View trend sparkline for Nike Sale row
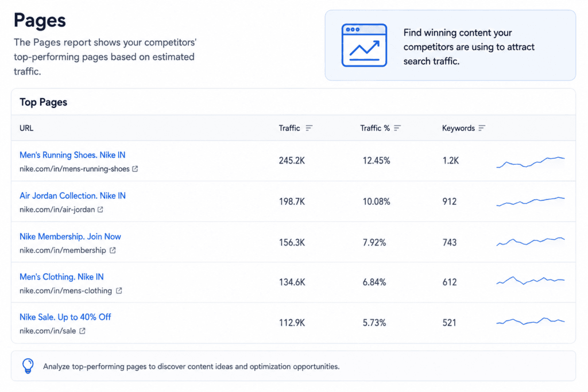 pyautogui.click(x=530, y=321)
